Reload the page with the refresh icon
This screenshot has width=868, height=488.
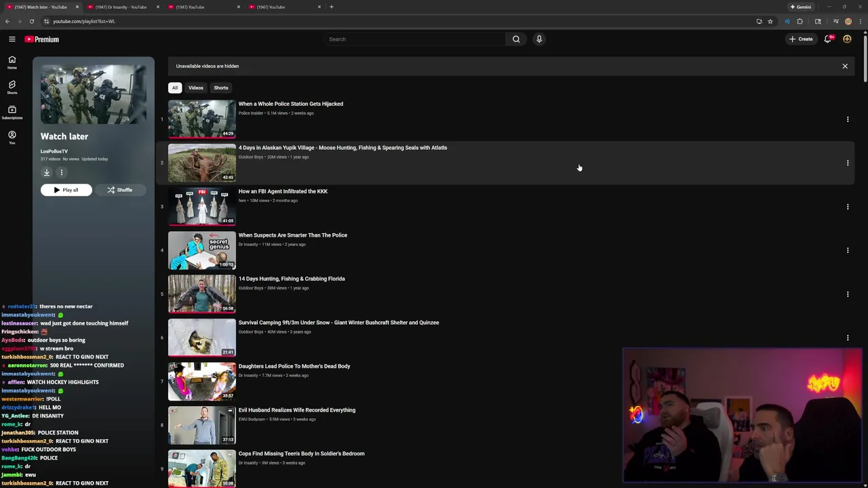pyautogui.click(x=32, y=21)
